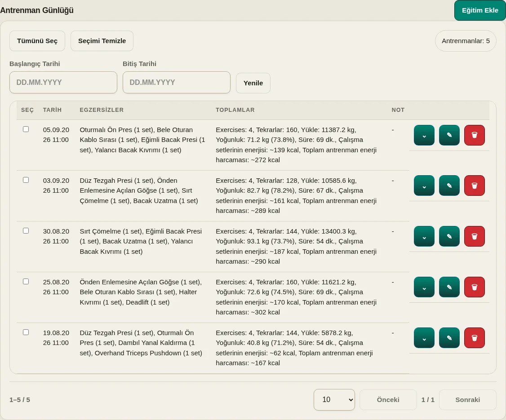This screenshot has width=506, height=420.
Task: Click Seçimi Temizle button
Action: tap(102, 41)
